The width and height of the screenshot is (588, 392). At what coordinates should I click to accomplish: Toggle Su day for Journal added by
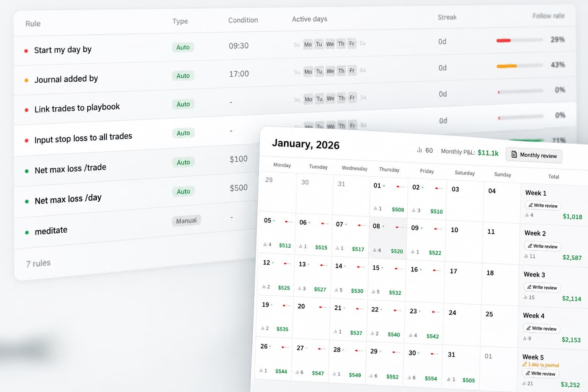(297, 72)
